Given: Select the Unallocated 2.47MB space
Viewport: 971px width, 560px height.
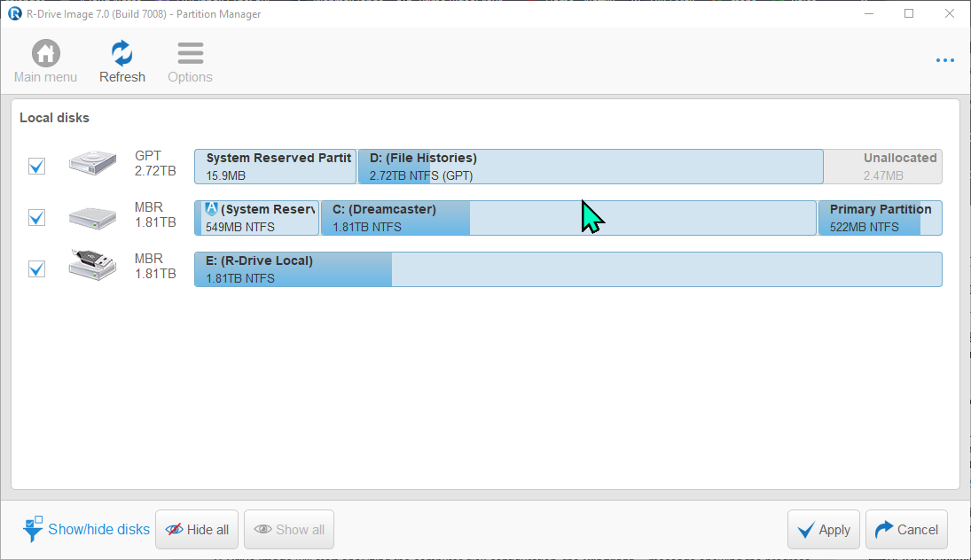Looking at the screenshot, I should [883, 167].
